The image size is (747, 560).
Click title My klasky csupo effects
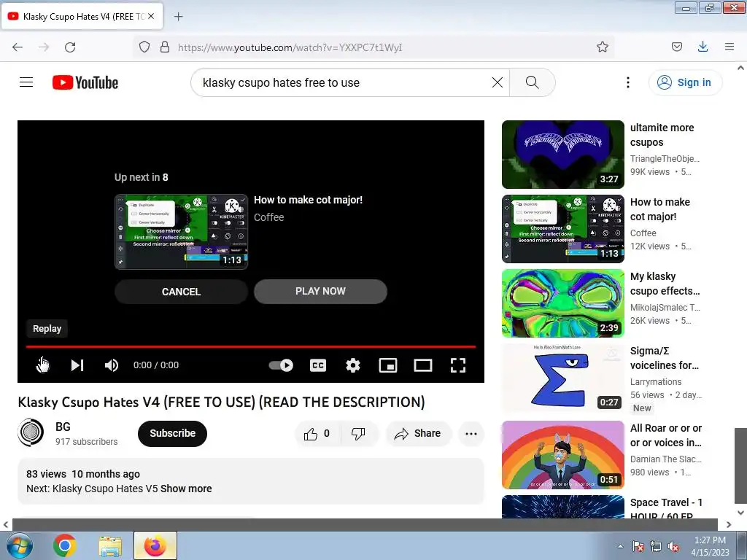(665, 284)
